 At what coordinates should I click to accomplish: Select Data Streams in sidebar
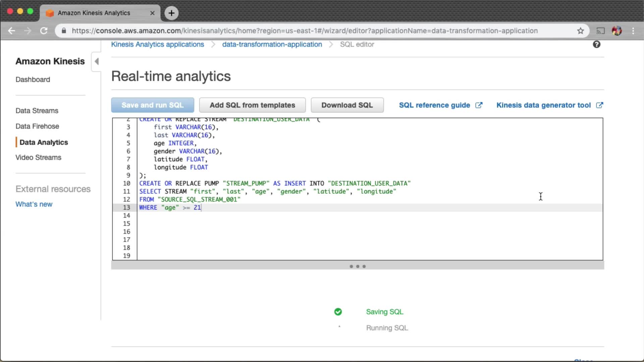[x=37, y=111]
